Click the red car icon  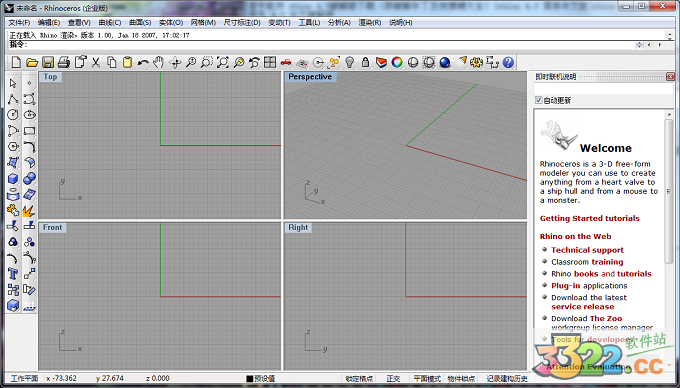(286, 62)
